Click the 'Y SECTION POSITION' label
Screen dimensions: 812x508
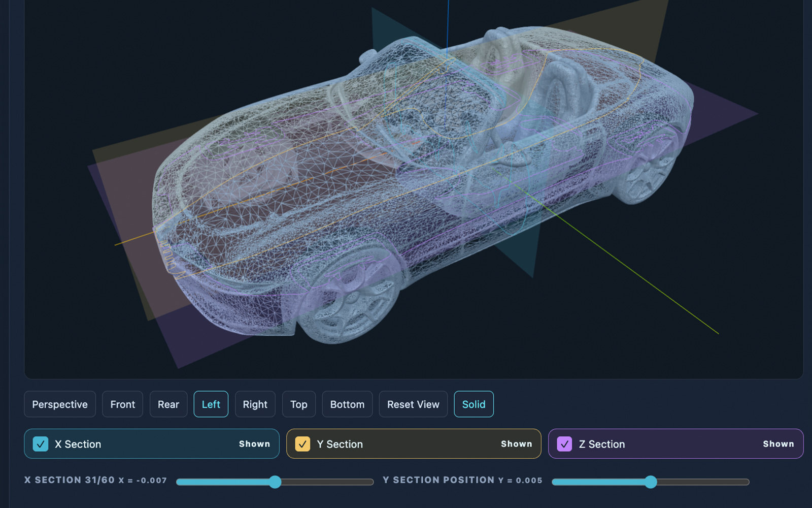point(438,480)
